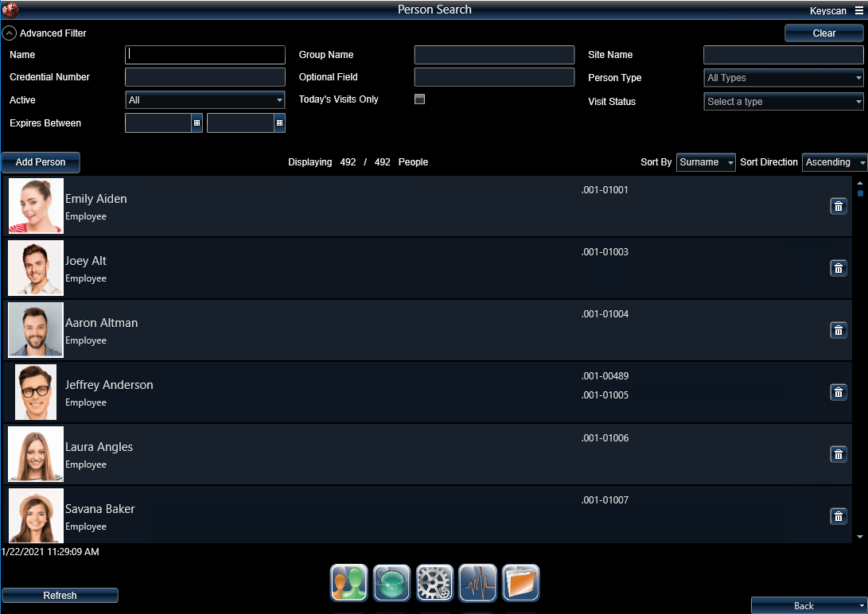Refresh the person list

[60, 595]
